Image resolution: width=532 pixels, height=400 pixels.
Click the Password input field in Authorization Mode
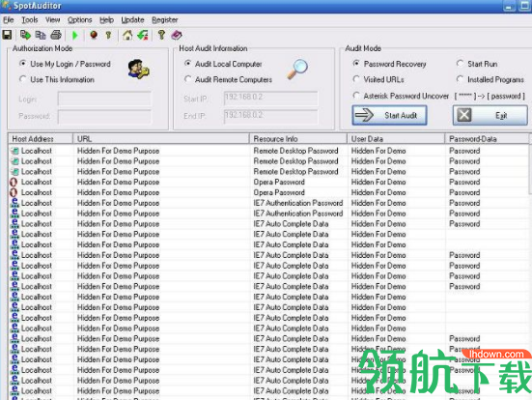coord(104,117)
